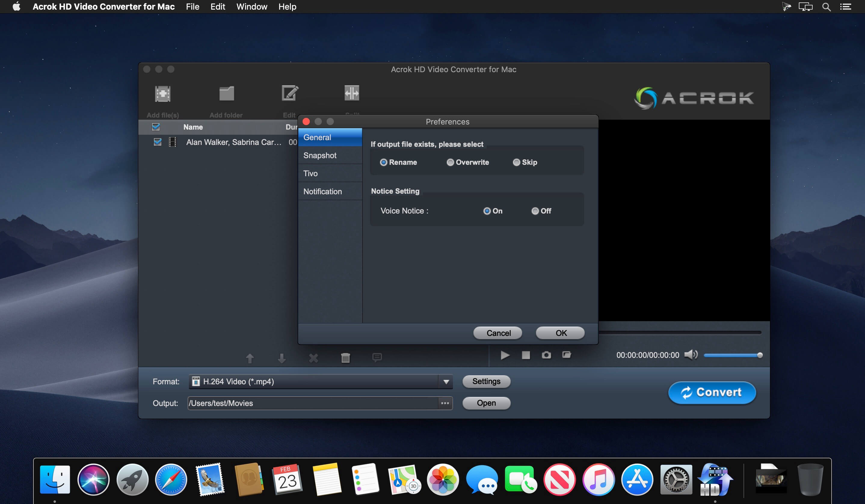This screenshot has height=504, width=865.
Task: Click Cancel to dismiss preferences
Action: coord(498,333)
